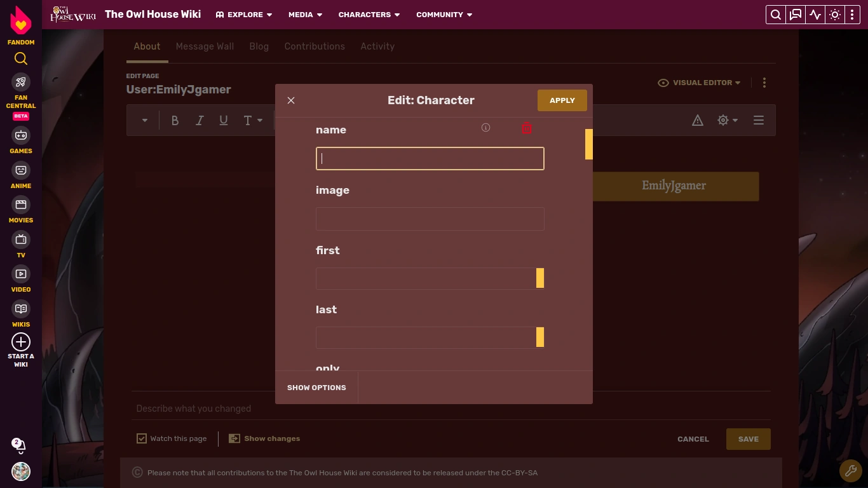Toggle light theme with the sun icon

coord(835,15)
